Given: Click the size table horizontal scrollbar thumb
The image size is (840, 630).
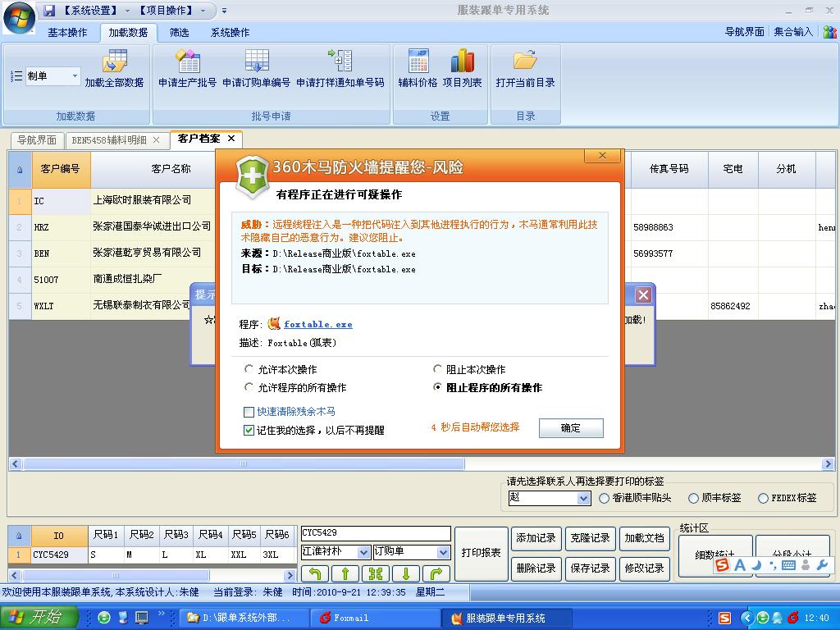Looking at the screenshot, I should [x=115, y=575].
